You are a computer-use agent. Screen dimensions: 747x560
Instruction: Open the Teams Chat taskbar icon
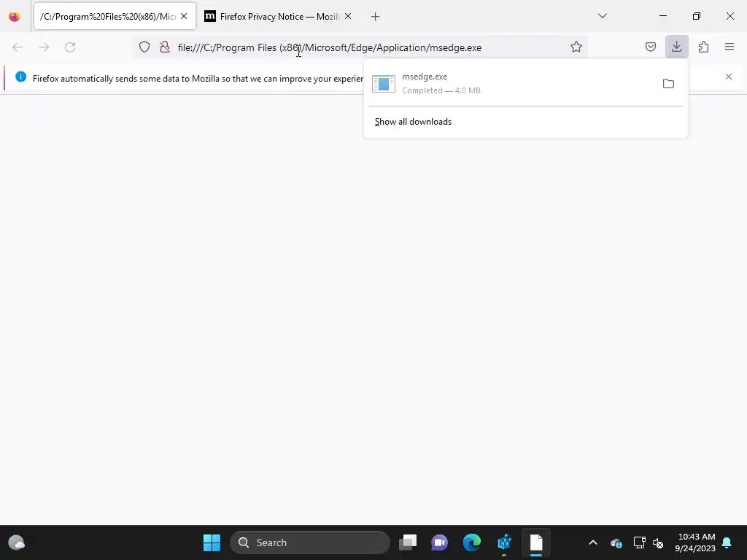click(439, 542)
